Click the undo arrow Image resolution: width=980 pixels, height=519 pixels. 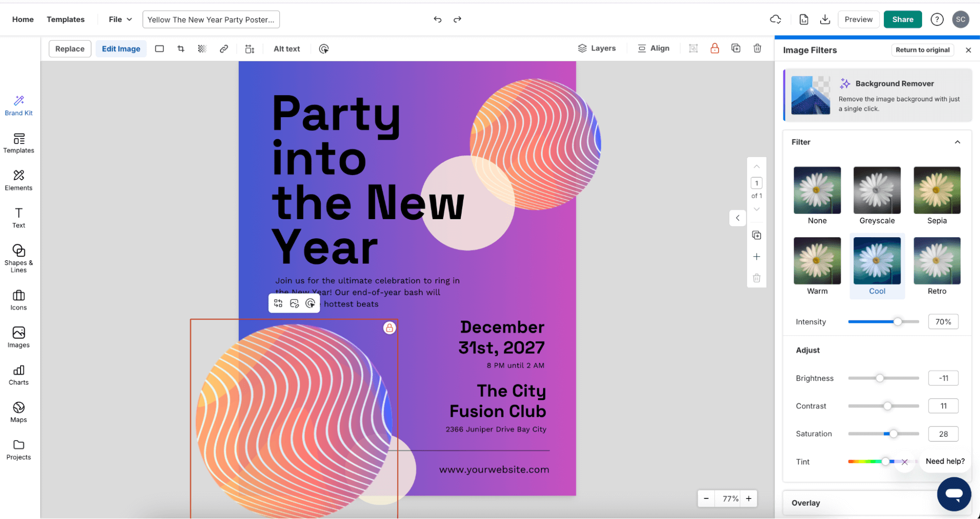click(x=437, y=19)
